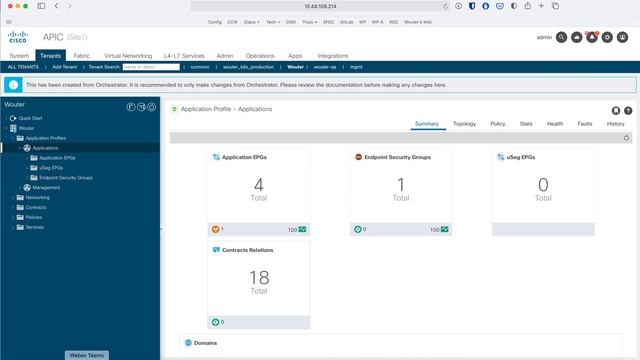Click the Endpoint Security Groups card icon

(358, 157)
